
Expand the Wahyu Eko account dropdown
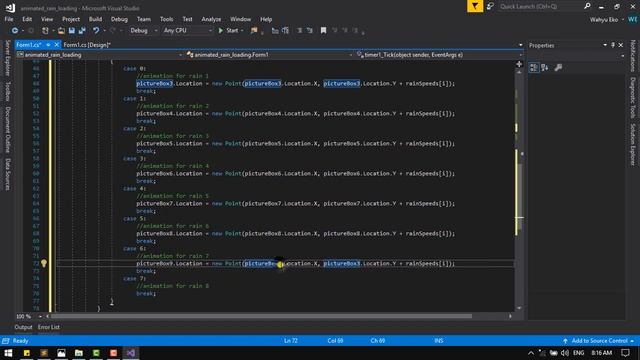623,20
